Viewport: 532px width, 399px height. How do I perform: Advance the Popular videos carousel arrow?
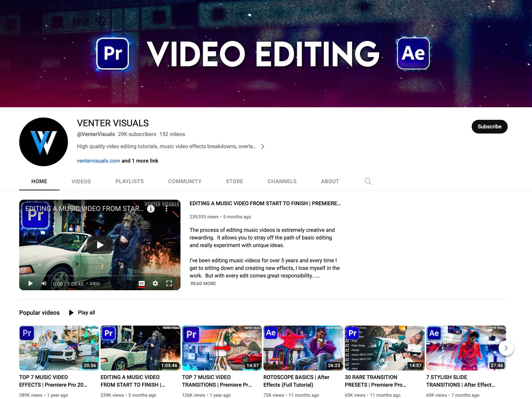click(506, 348)
